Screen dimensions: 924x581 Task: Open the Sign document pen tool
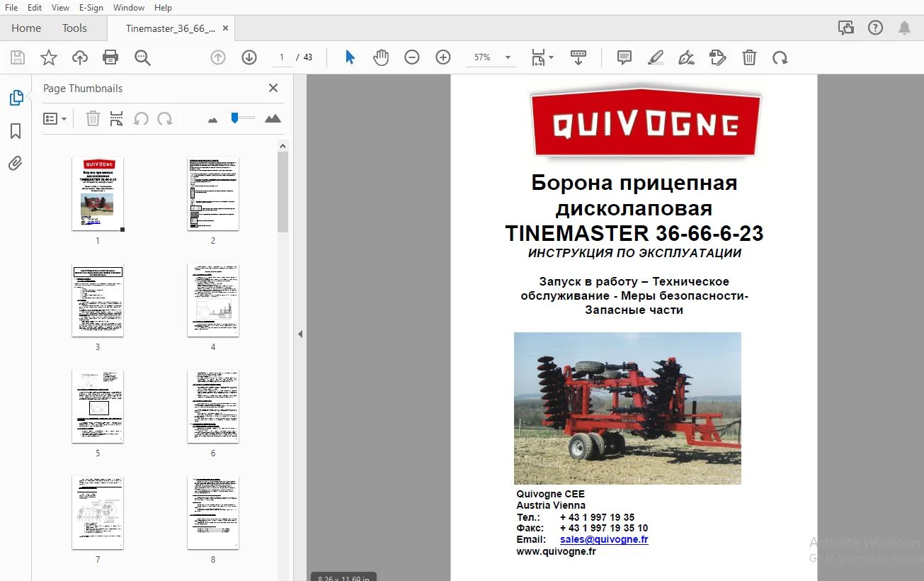click(686, 57)
